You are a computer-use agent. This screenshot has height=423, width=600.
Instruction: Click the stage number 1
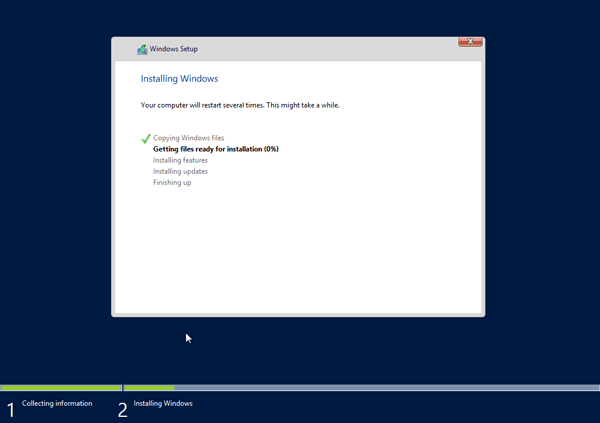pyautogui.click(x=11, y=410)
